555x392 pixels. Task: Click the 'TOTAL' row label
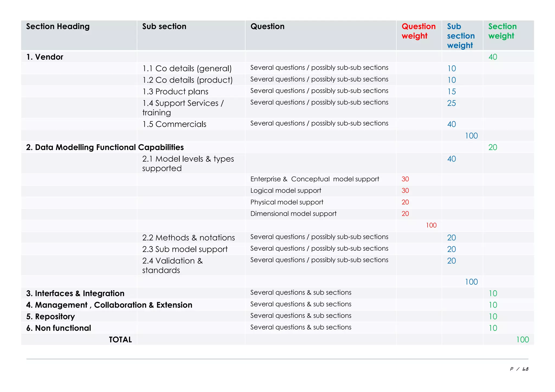(120, 340)
